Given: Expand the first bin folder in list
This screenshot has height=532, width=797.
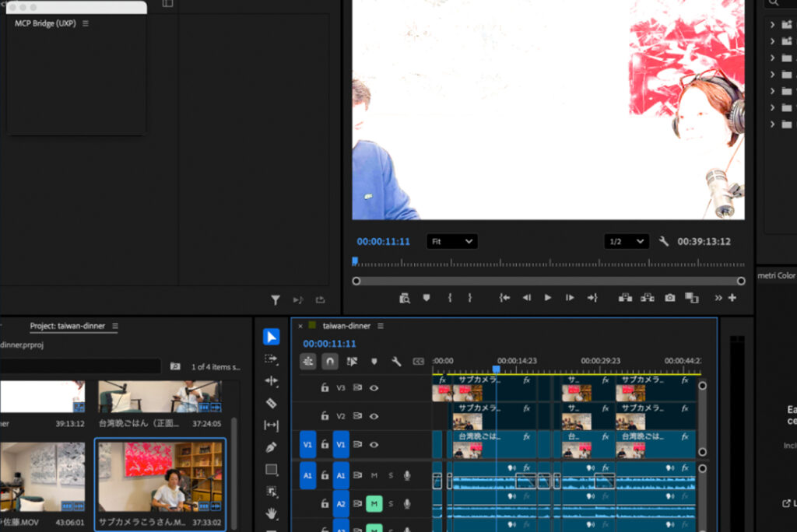Looking at the screenshot, I should [772, 24].
